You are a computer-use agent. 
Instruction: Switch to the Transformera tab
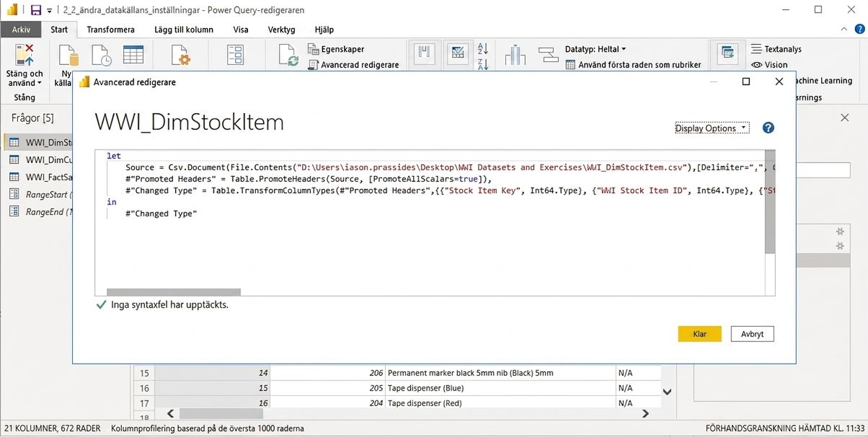click(110, 30)
